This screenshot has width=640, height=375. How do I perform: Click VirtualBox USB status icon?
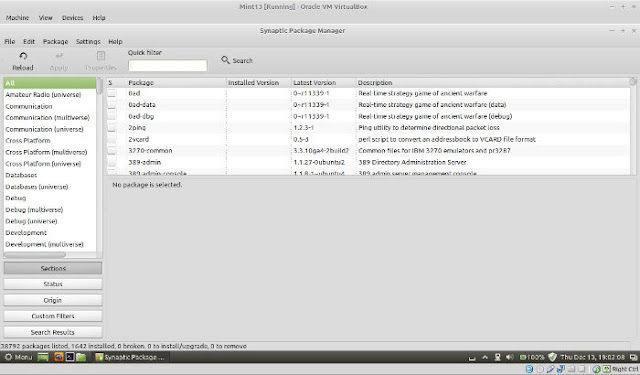(x=550, y=369)
